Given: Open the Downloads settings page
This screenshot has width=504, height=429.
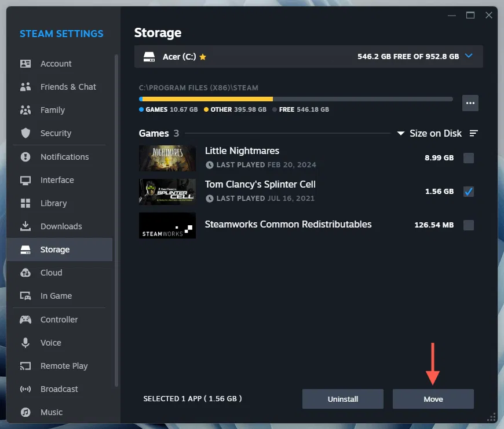Looking at the screenshot, I should click(60, 226).
